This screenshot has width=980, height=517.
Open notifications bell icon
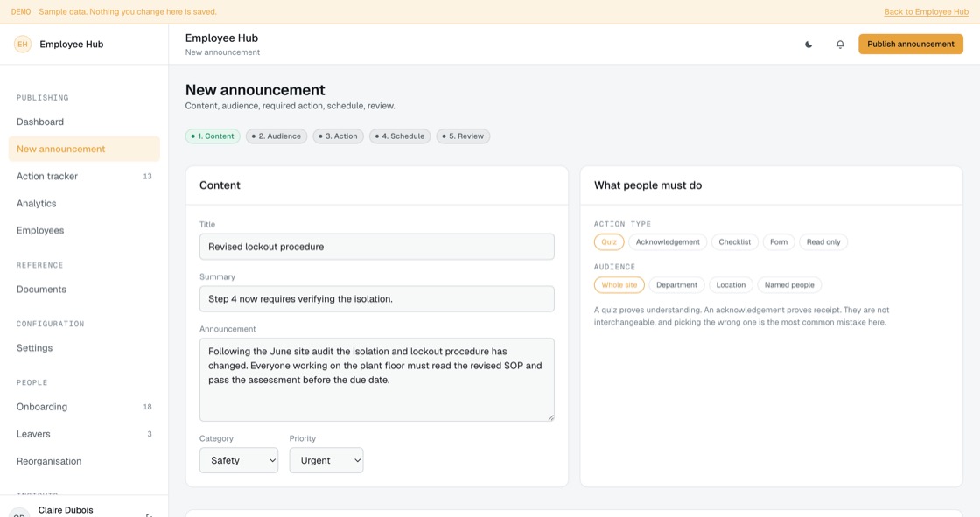[840, 45]
